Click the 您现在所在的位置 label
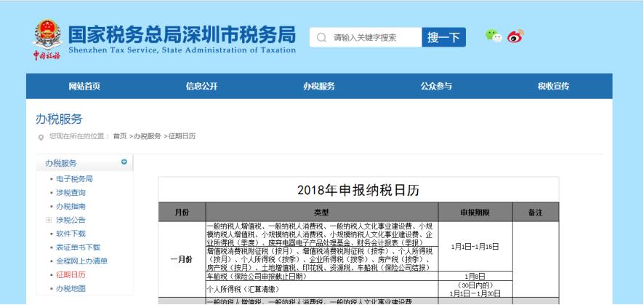 [x=79, y=136]
